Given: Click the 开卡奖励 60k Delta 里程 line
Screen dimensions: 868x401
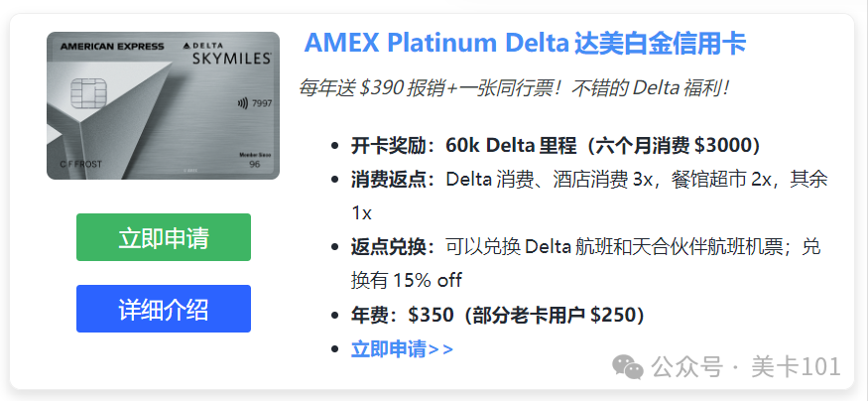Looking at the screenshot, I should tap(556, 146).
